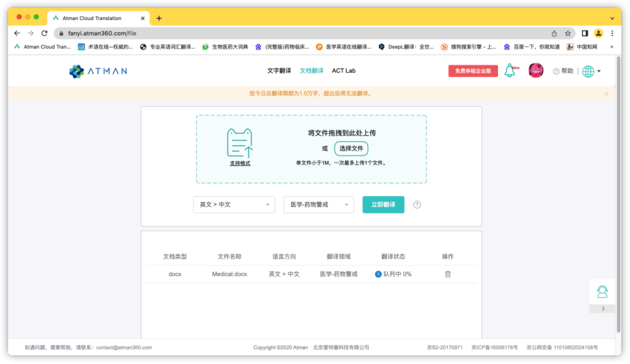This screenshot has height=364, width=630.
Task: Open the 中国知网 bookmark
Action: point(582,47)
